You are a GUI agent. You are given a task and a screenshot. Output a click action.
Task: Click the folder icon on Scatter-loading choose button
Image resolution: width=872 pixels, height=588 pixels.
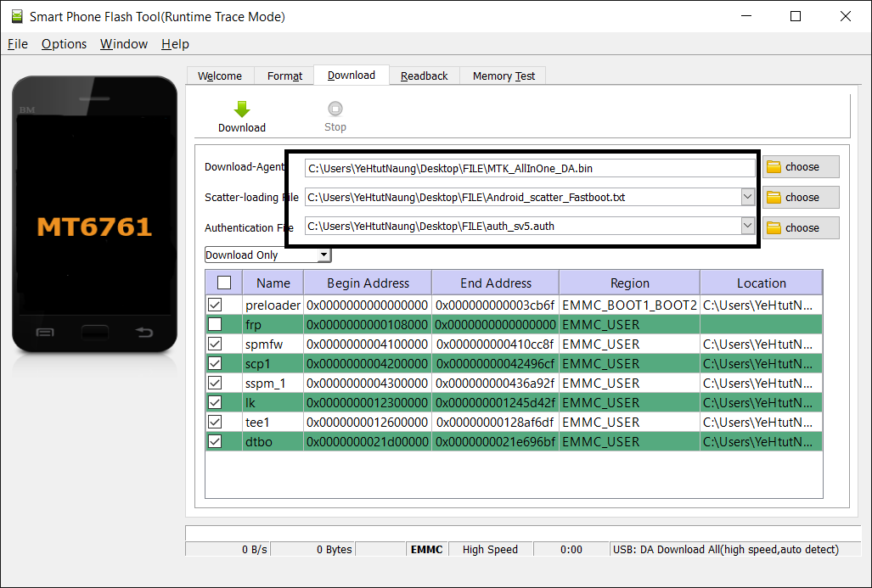point(775,197)
